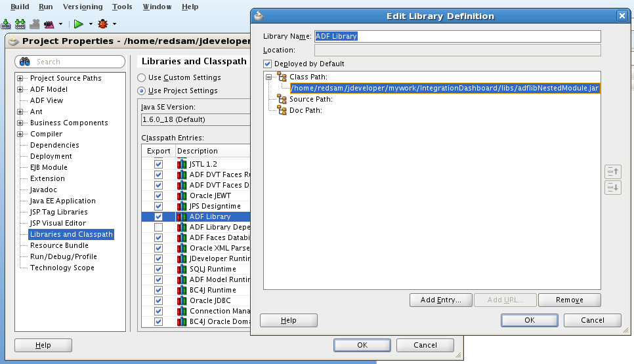Viewport: 634px width, 364px height.
Task: Expand the ADF Model node
Action: tap(20, 89)
